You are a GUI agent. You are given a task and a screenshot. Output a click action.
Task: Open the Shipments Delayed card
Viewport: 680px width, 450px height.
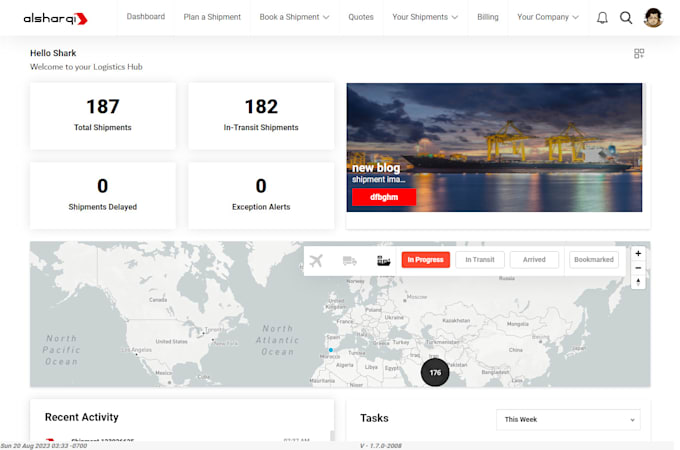click(x=103, y=196)
